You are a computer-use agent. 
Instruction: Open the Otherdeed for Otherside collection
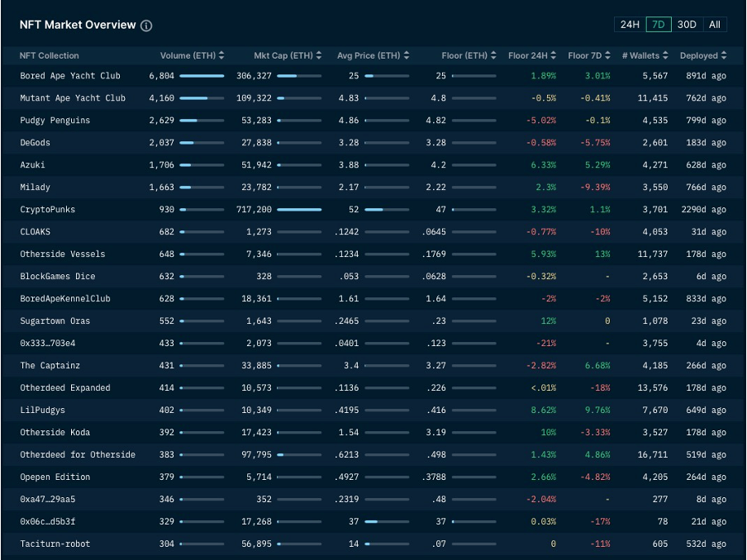click(78, 455)
